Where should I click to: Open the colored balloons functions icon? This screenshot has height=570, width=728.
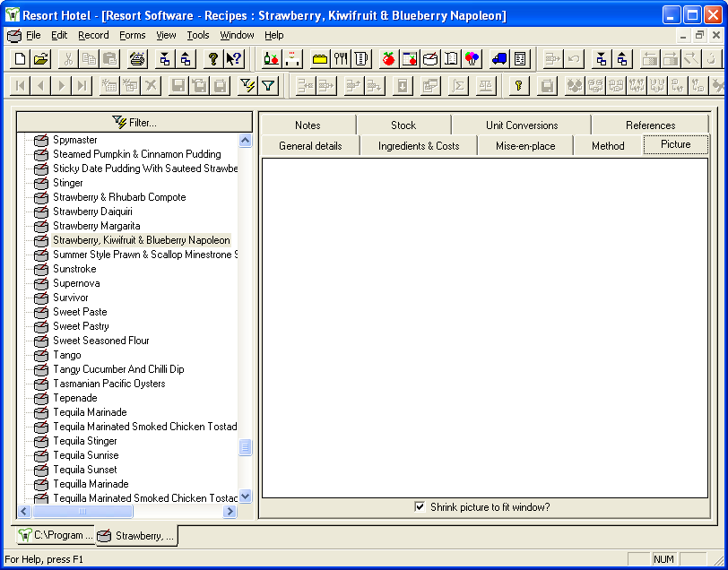[x=472, y=59]
